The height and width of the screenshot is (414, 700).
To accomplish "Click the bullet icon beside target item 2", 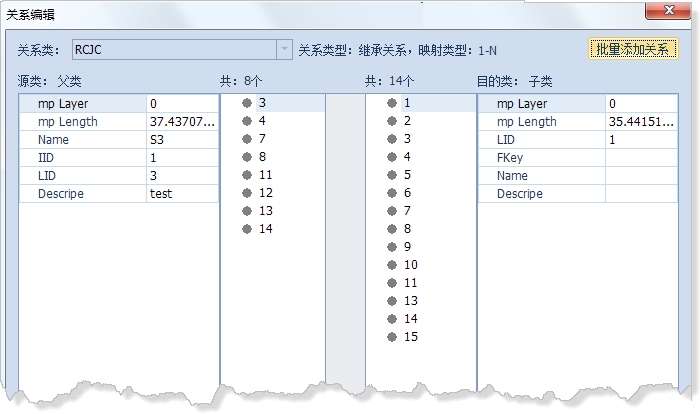I will click(x=393, y=121).
